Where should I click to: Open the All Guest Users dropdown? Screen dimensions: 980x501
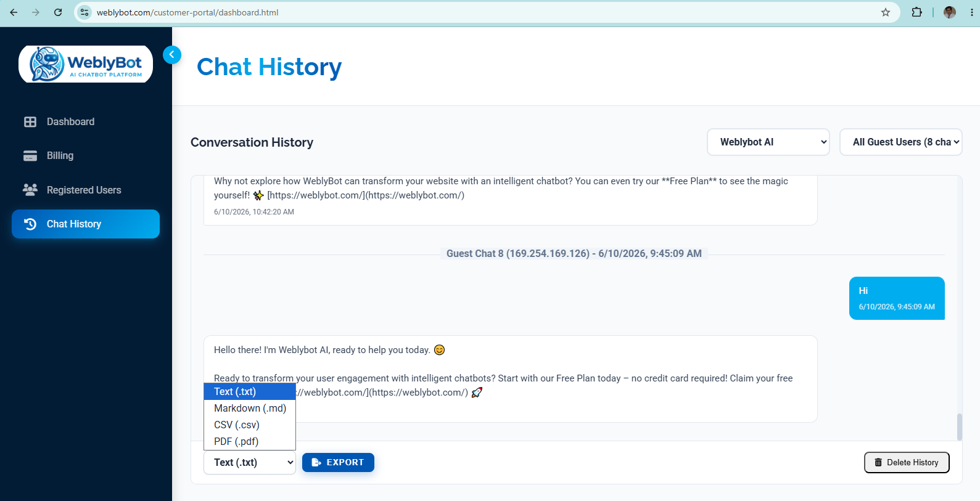tap(900, 142)
